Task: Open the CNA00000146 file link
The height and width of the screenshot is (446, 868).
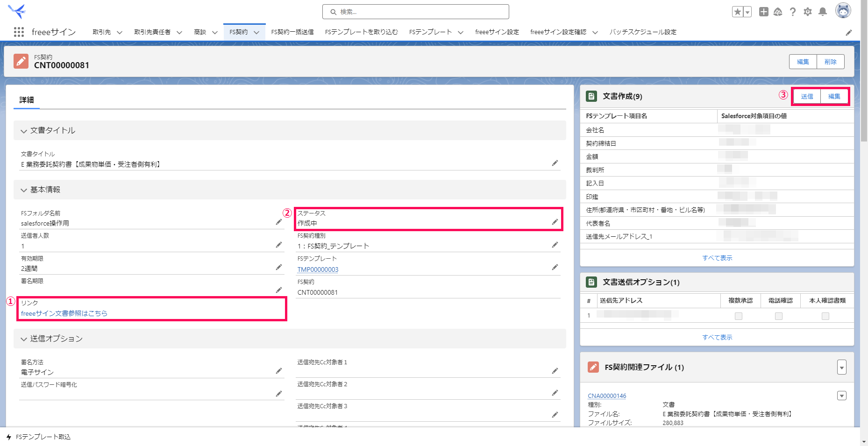Action: pyautogui.click(x=607, y=396)
